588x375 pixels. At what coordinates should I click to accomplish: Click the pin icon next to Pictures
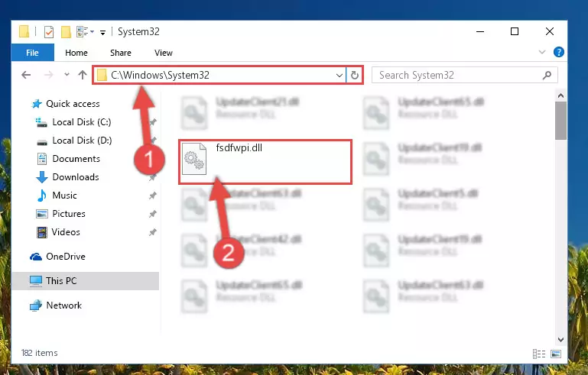[153, 214]
